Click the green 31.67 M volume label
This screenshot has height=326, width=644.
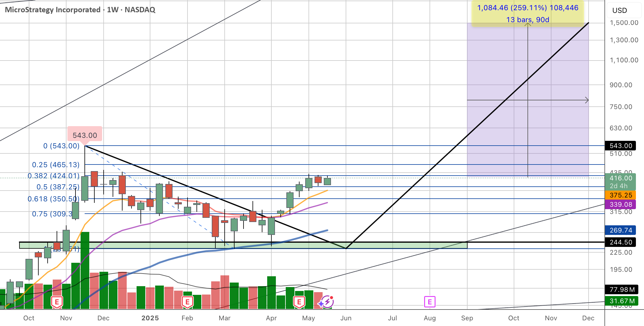[622, 301]
